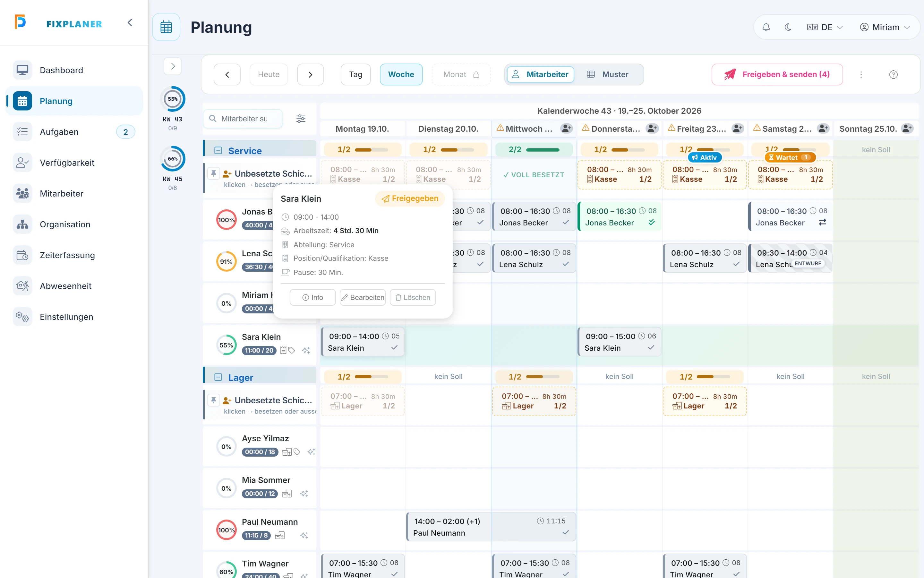Click the Abwesenheit sidebar icon
This screenshot has height=578, width=924.
click(x=22, y=286)
